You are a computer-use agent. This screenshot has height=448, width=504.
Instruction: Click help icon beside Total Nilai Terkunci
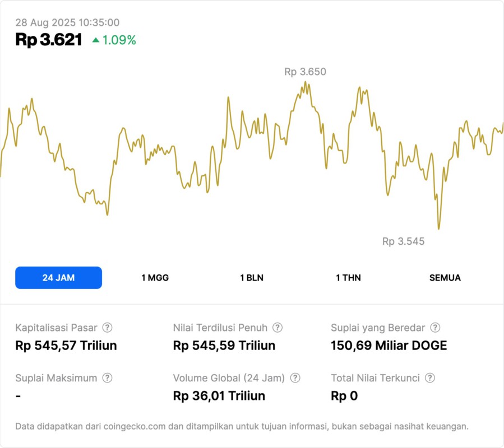(430, 378)
